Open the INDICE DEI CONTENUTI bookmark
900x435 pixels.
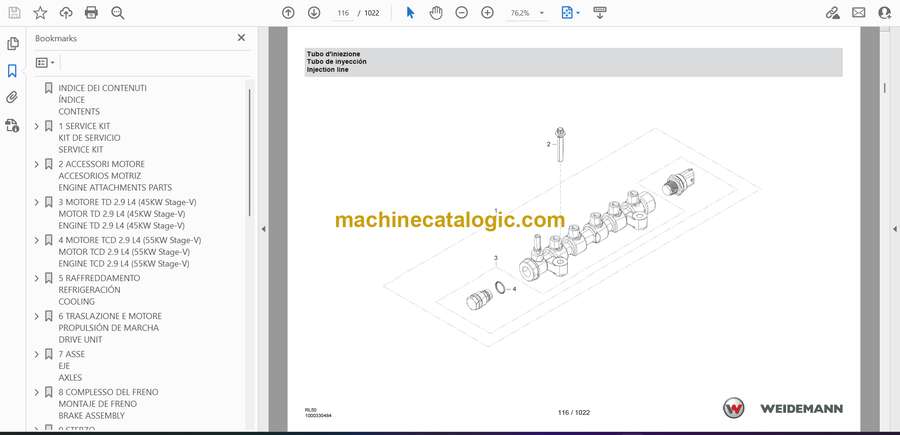pos(102,88)
